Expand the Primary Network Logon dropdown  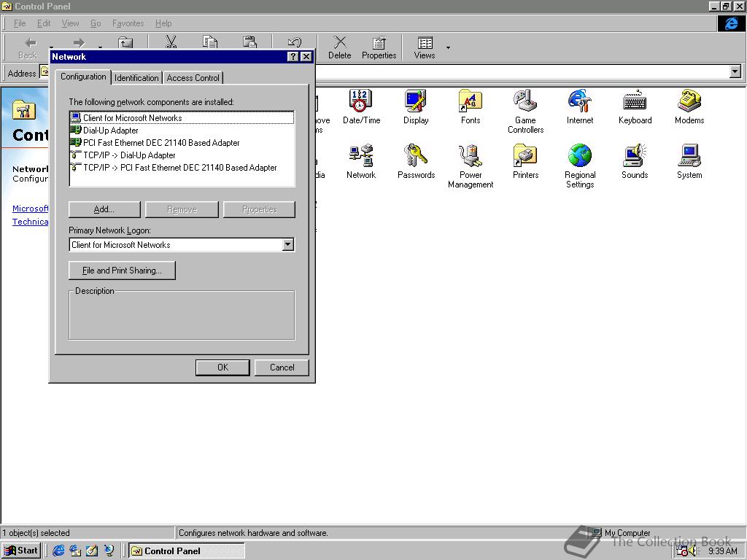point(287,245)
